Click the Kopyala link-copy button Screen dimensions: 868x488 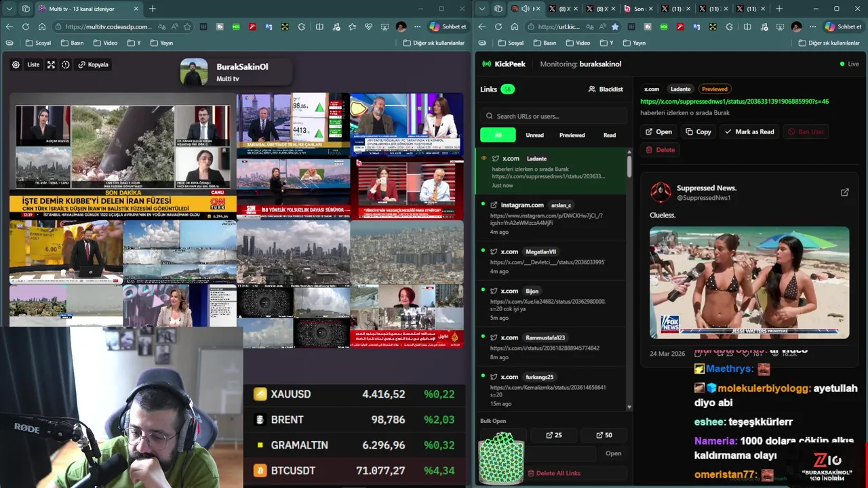click(x=93, y=64)
